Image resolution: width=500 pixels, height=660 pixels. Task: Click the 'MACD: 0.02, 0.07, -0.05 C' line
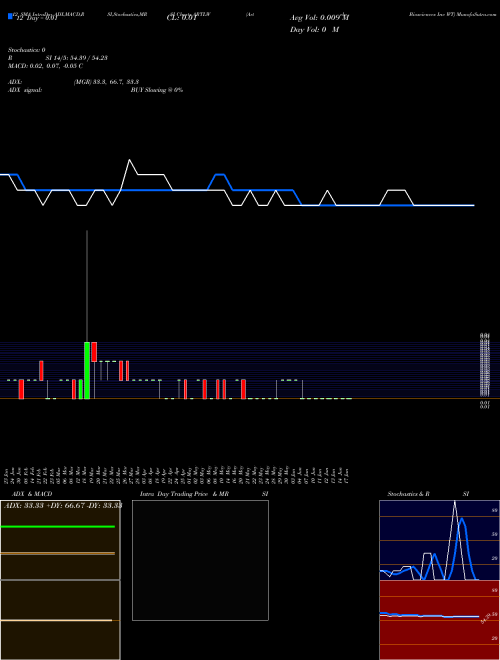pos(45,66)
